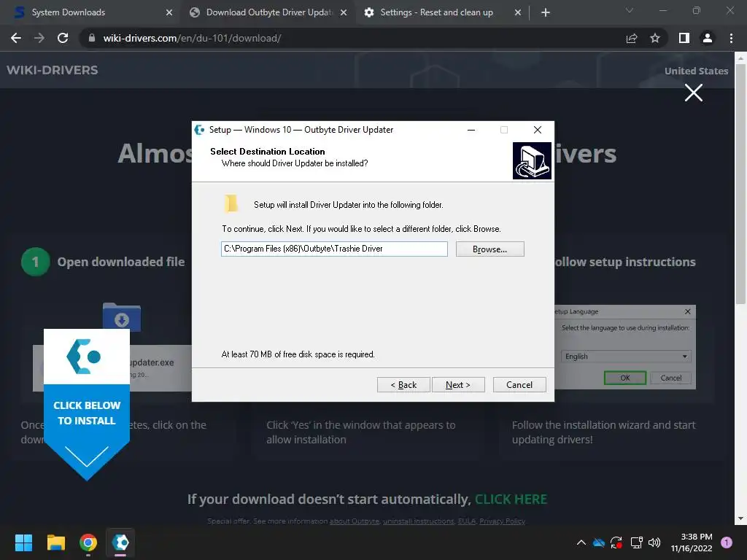747x560 pixels.
Task: Click the browser back arrow
Action: [16, 38]
